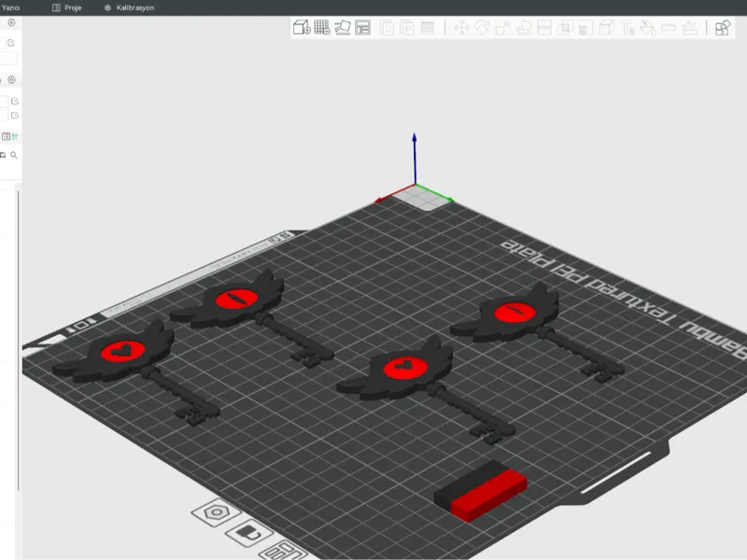747x560 pixels.
Task: Select the Color painting bucket tool
Action: 648,28
